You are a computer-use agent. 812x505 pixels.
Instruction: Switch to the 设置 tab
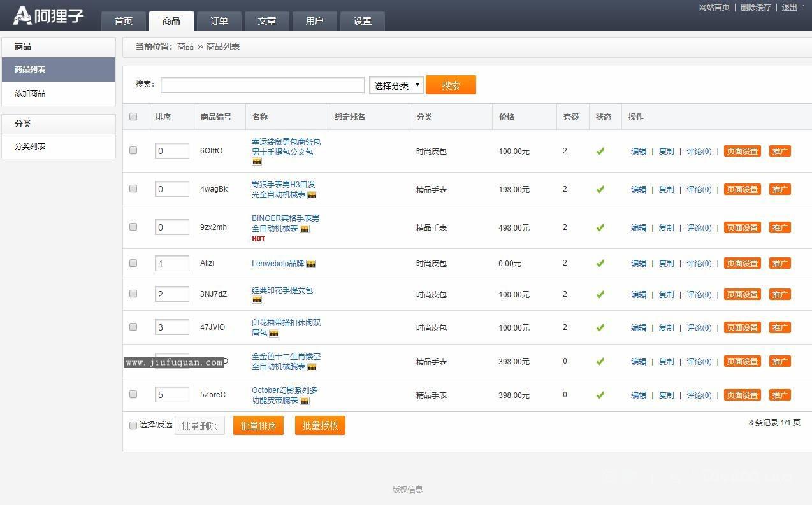[362, 21]
